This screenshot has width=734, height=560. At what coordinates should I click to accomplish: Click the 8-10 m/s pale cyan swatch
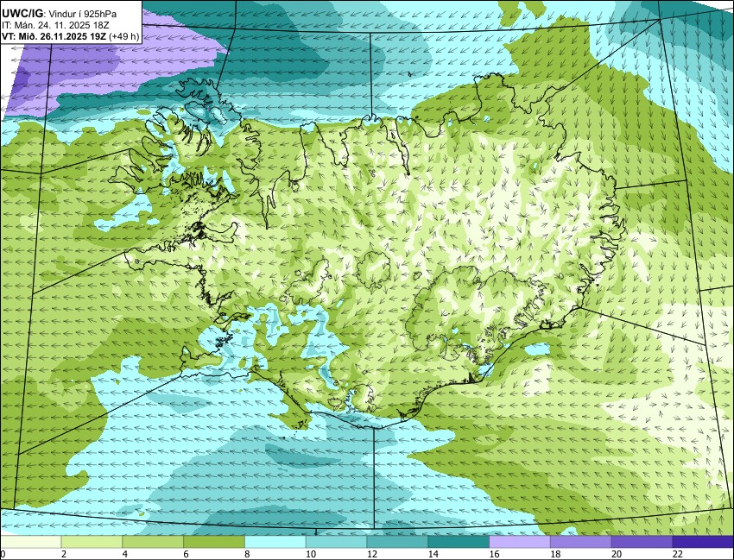coord(275,542)
